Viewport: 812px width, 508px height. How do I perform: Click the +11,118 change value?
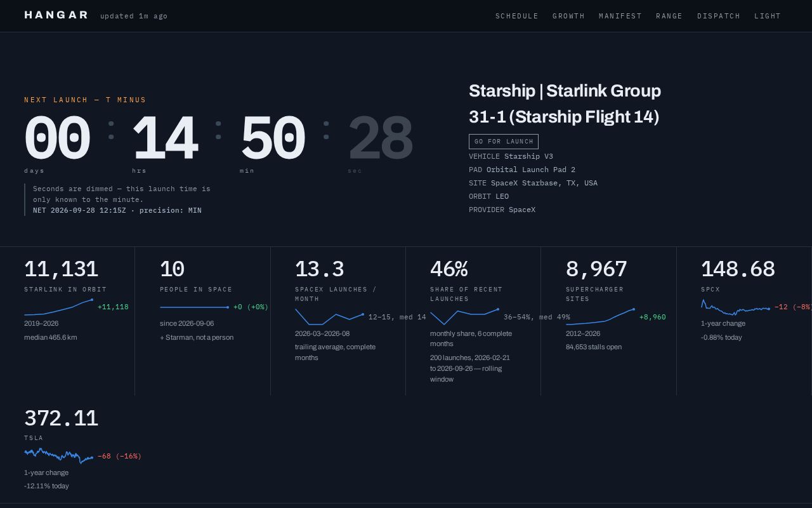[113, 307]
